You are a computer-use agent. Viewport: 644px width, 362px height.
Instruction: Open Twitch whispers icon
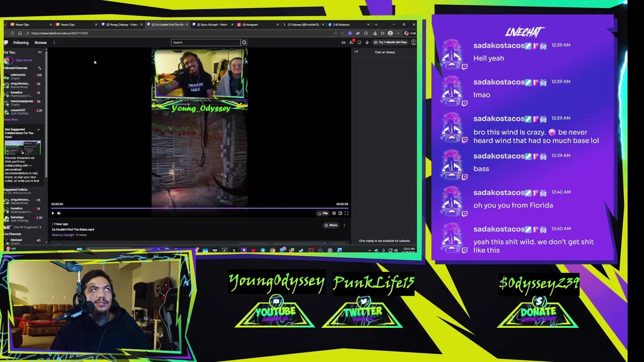[x=359, y=42]
